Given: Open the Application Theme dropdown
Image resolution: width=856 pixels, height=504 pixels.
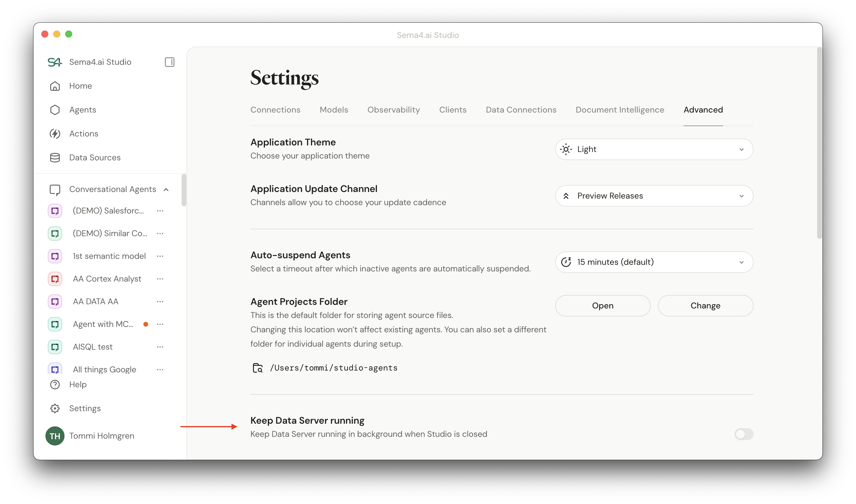Looking at the screenshot, I should (653, 149).
